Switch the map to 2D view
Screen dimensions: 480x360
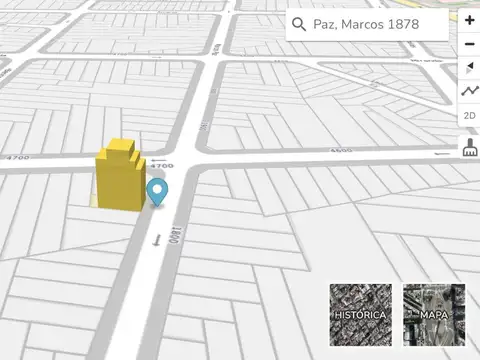pyautogui.click(x=469, y=115)
